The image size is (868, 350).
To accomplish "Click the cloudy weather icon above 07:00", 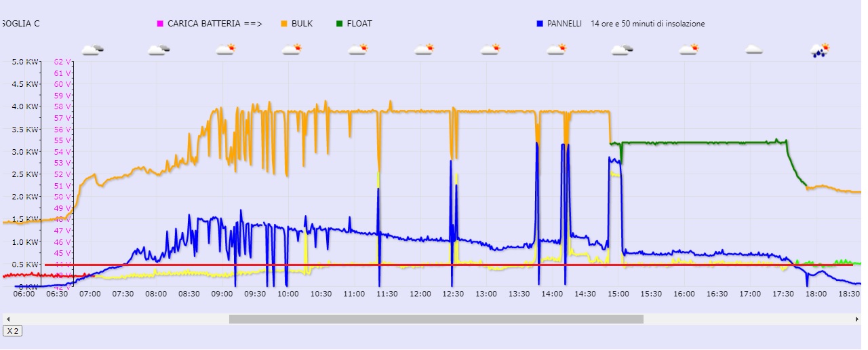I will (x=92, y=50).
